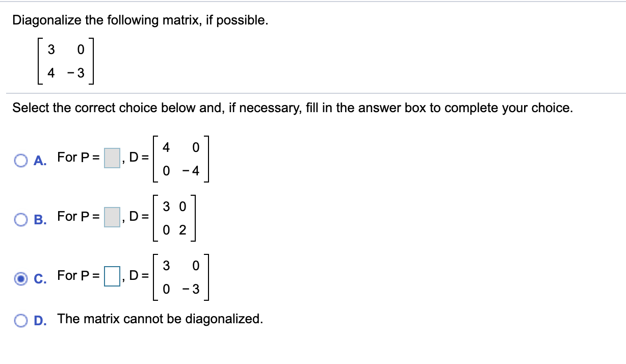
Task: Select the radio button for choice D
Action: tap(20, 319)
